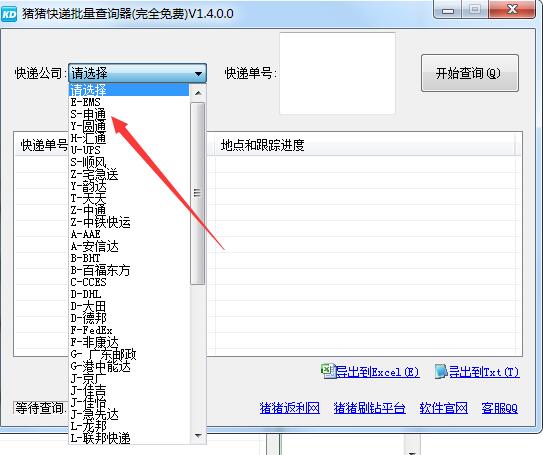
Task: Start the query with 开始查询 button
Action: click(x=470, y=73)
